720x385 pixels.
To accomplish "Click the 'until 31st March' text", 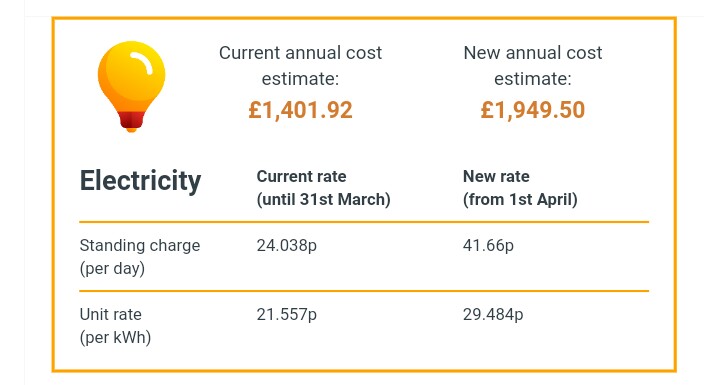I will [323, 199].
